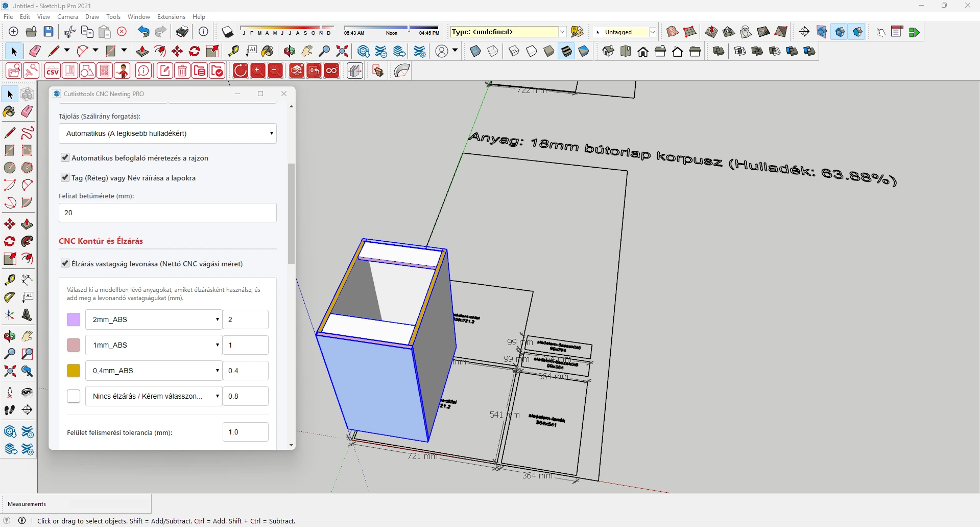Open the File menu
The width and height of the screenshot is (980, 527).
pyautogui.click(x=8, y=17)
